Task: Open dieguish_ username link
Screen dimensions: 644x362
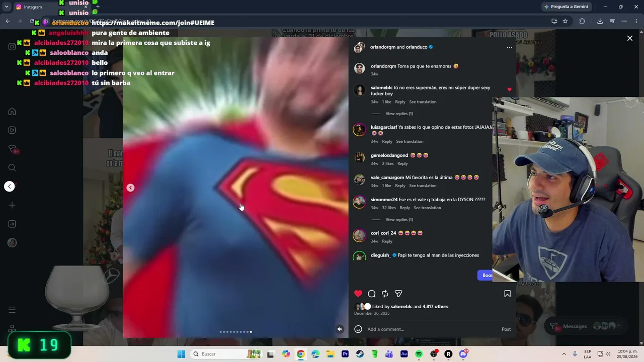Action: pos(380,255)
